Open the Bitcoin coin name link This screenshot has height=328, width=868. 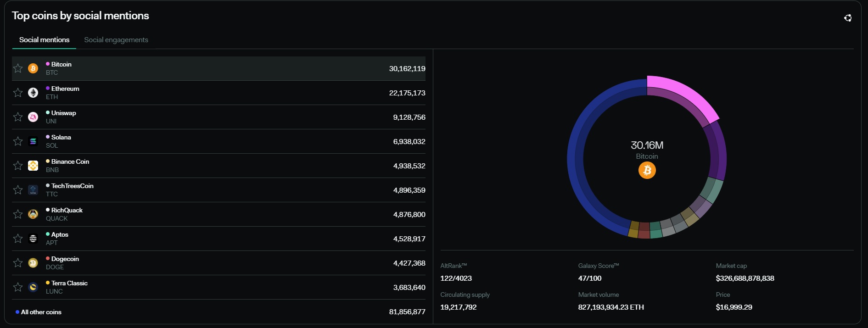[x=61, y=64]
